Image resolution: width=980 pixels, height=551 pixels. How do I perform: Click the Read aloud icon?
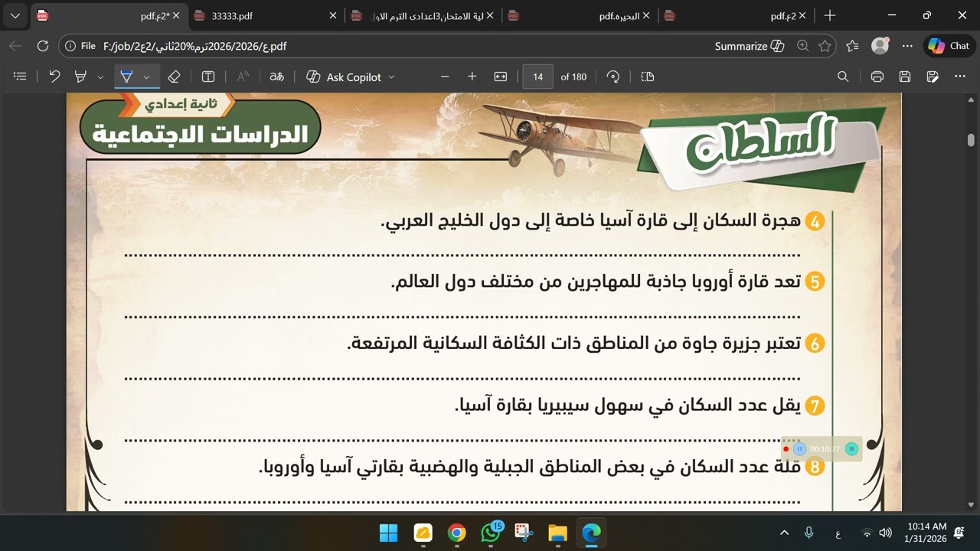(243, 77)
